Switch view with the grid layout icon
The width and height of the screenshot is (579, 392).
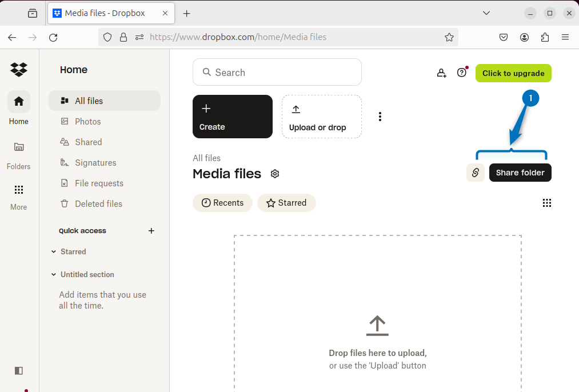tap(546, 203)
